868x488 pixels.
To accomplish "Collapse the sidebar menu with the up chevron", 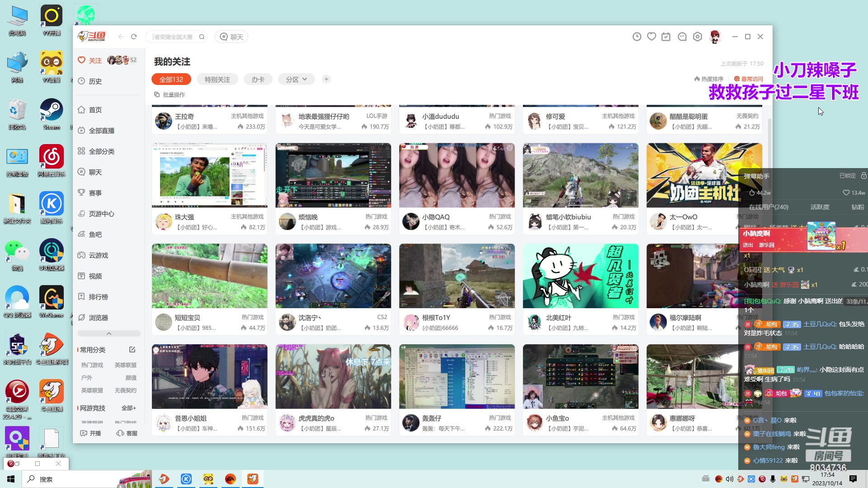I will [109, 333].
